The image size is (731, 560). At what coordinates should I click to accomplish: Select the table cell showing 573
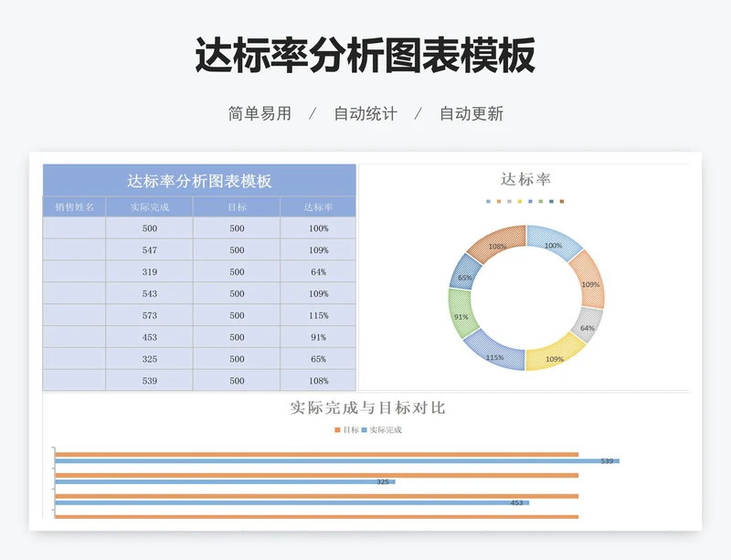[149, 316]
